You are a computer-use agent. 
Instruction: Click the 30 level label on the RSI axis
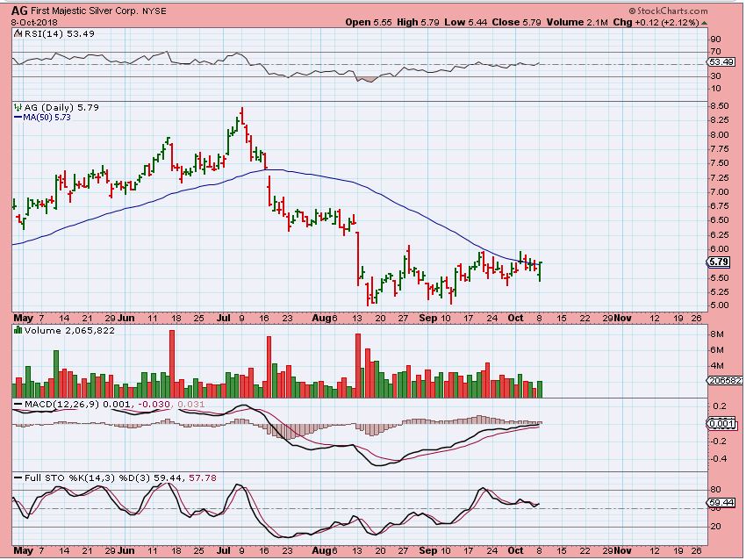[715, 76]
